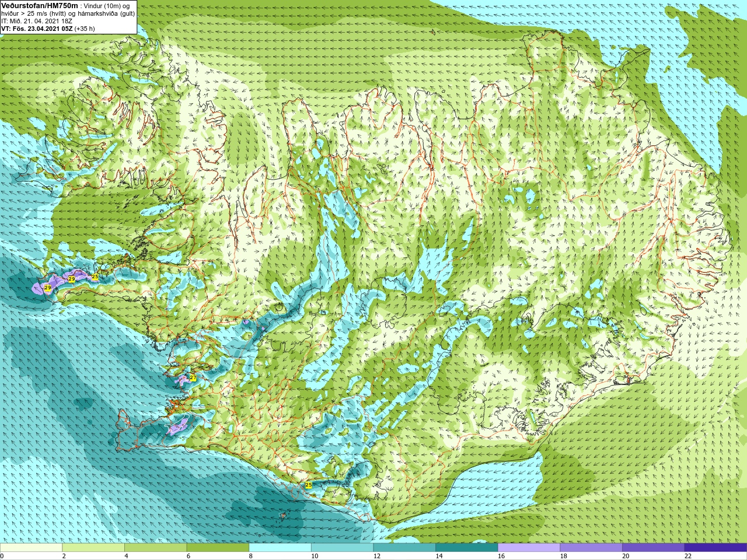
Task: Click the turquoise 10–12 legend swatch
Action: [x=342, y=548]
